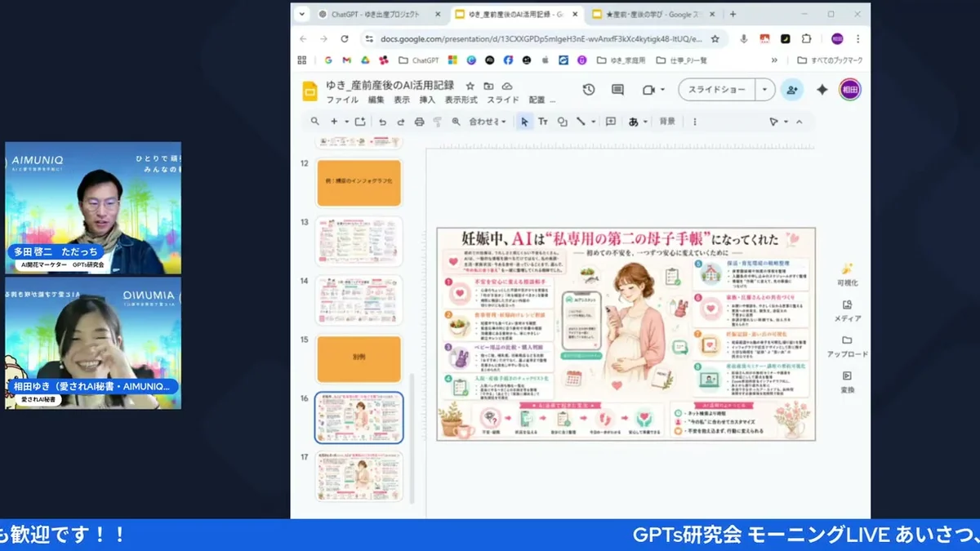Reload the page in Chrome
Screen dimensions: 980x551
click(x=345, y=38)
